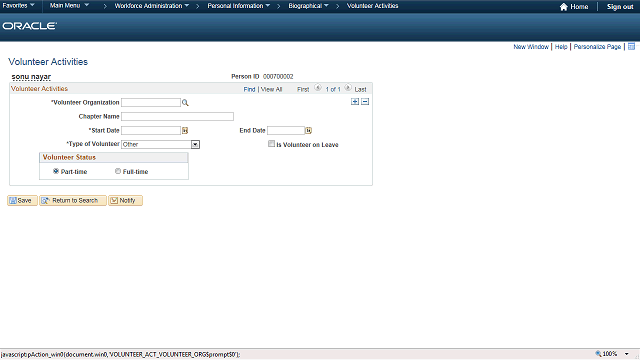640x360 pixels.
Task: Focus the End Date field
Action: tap(286, 130)
